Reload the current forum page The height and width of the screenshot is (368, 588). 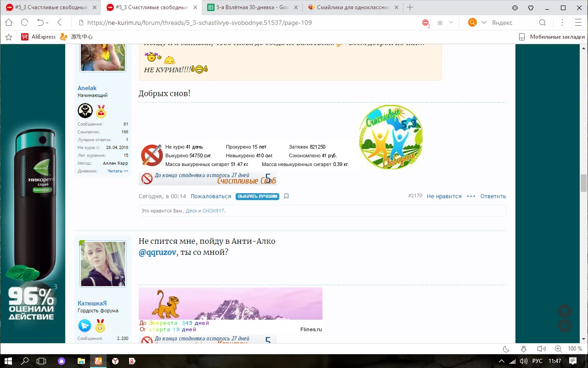coord(24,22)
